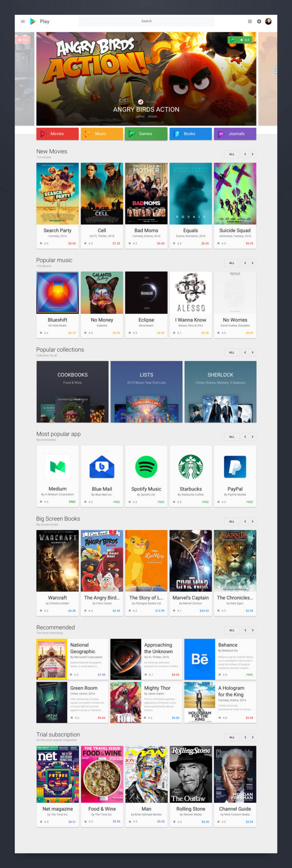
Task: Go to previous page of Popular music
Action: click(x=245, y=263)
